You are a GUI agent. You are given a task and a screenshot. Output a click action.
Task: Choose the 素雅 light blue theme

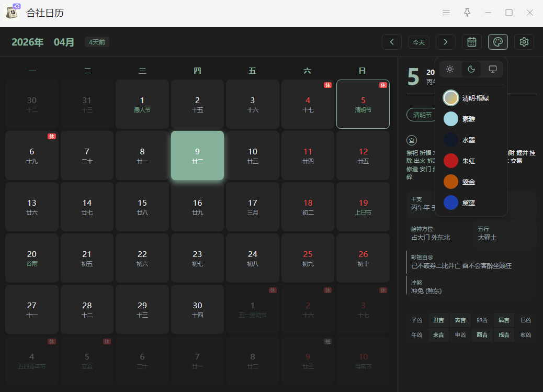471,119
